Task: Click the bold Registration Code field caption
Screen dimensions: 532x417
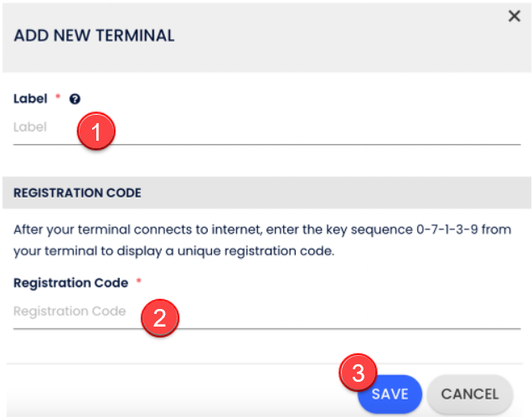Action: [70, 283]
